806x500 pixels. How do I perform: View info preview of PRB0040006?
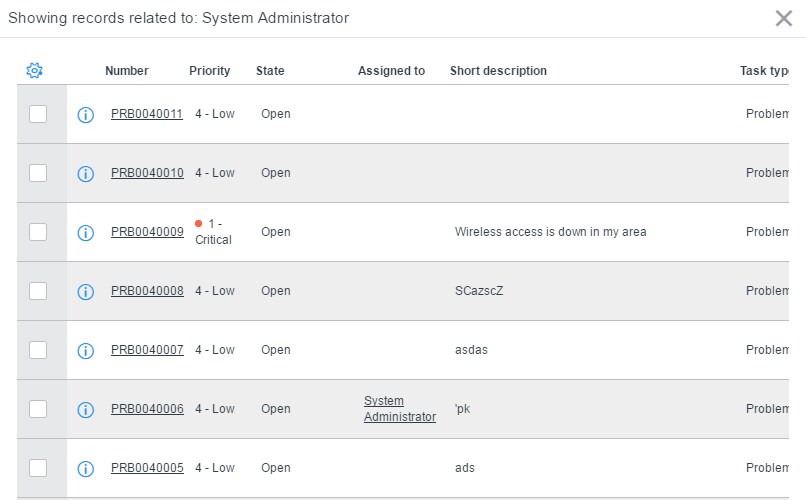[x=85, y=410]
